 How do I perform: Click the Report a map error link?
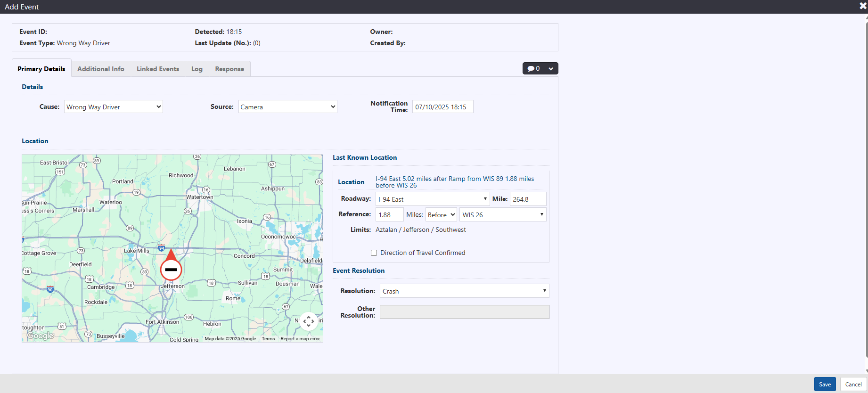[300, 339]
